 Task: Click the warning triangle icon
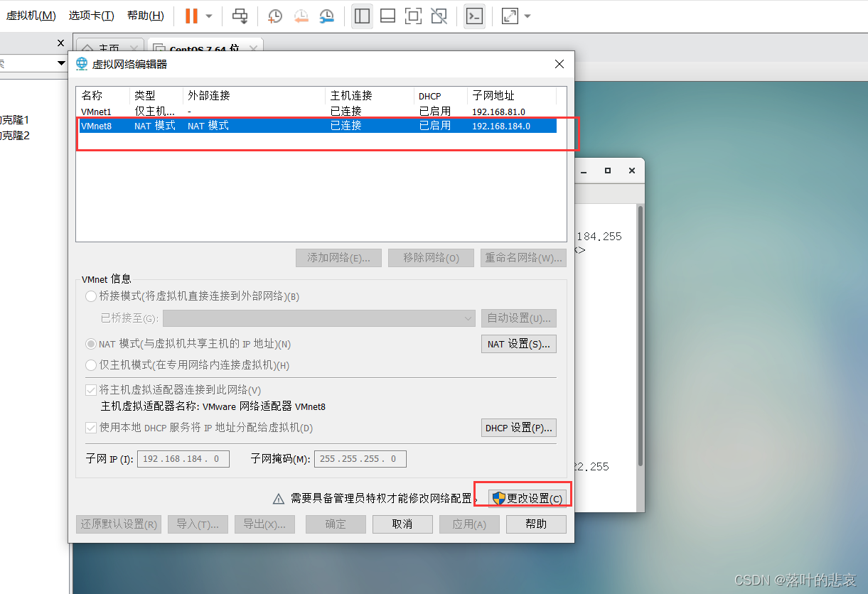pos(279,499)
